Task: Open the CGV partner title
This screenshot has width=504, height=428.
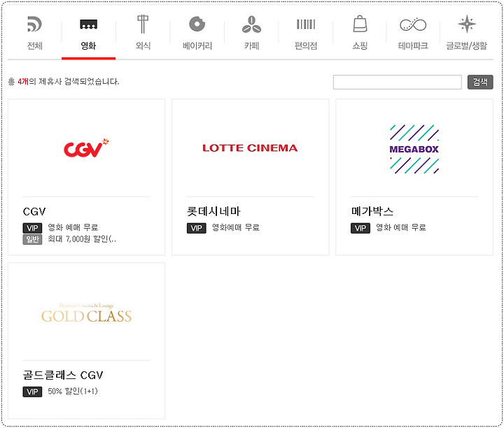Action: [34, 212]
